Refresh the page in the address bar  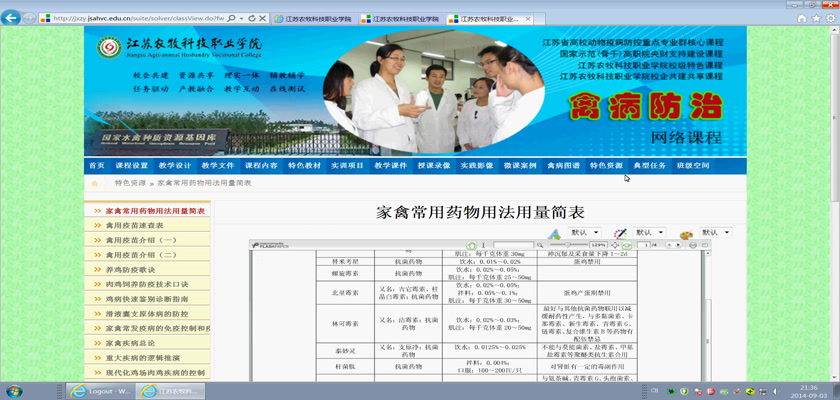pyautogui.click(x=252, y=18)
